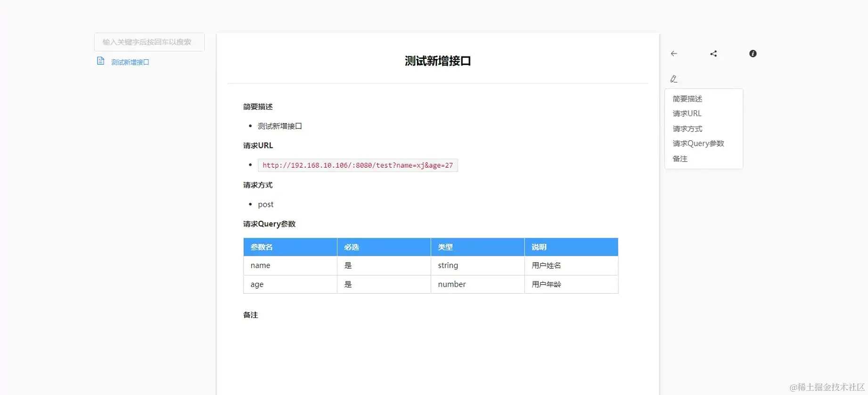Click the 是 cell in the name row
Viewport: 868px width, 395px height.
[384, 266]
